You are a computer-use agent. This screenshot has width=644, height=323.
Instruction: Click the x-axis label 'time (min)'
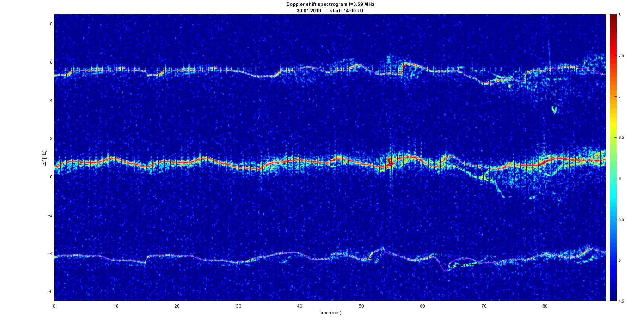coord(330,313)
